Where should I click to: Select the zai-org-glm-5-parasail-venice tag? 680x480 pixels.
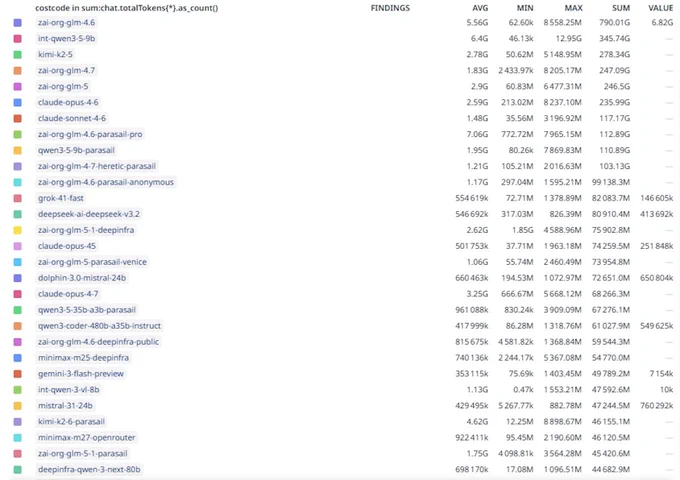click(x=92, y=262)
